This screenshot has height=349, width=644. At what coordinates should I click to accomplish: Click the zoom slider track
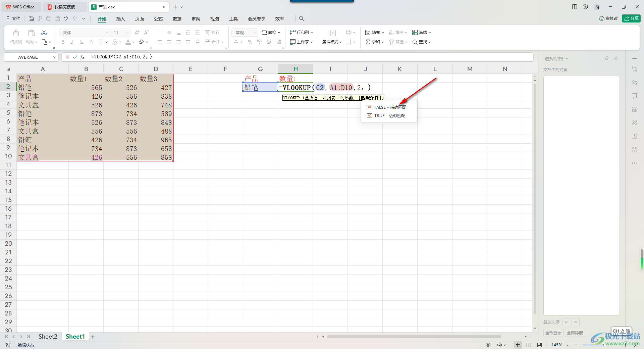[603, 345]
